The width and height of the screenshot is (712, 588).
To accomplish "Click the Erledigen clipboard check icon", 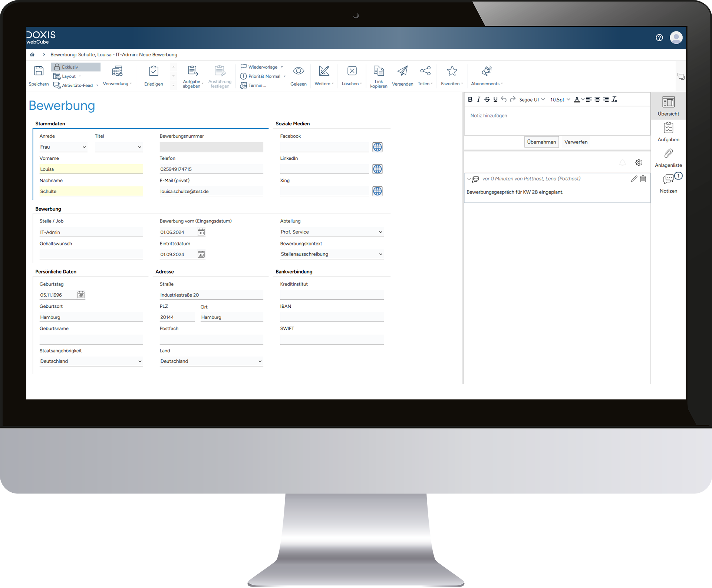I will [x=154, y=71].
